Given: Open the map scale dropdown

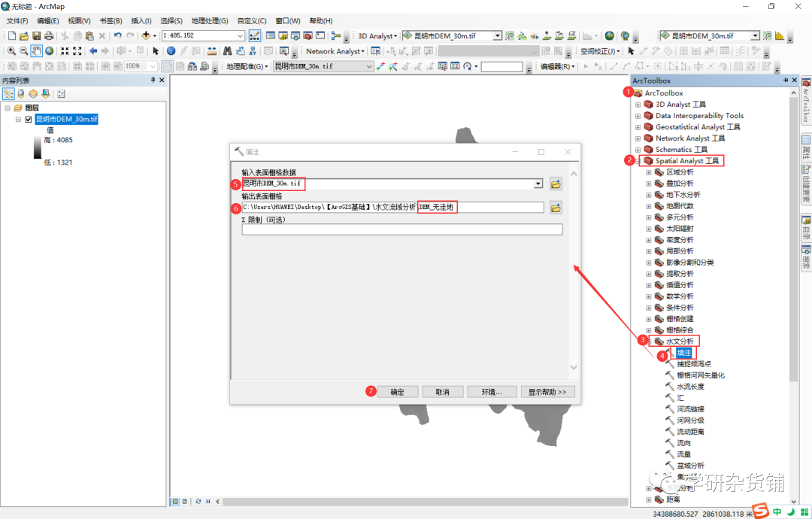Looking at the screenshot, I should [x=241, y=36].
